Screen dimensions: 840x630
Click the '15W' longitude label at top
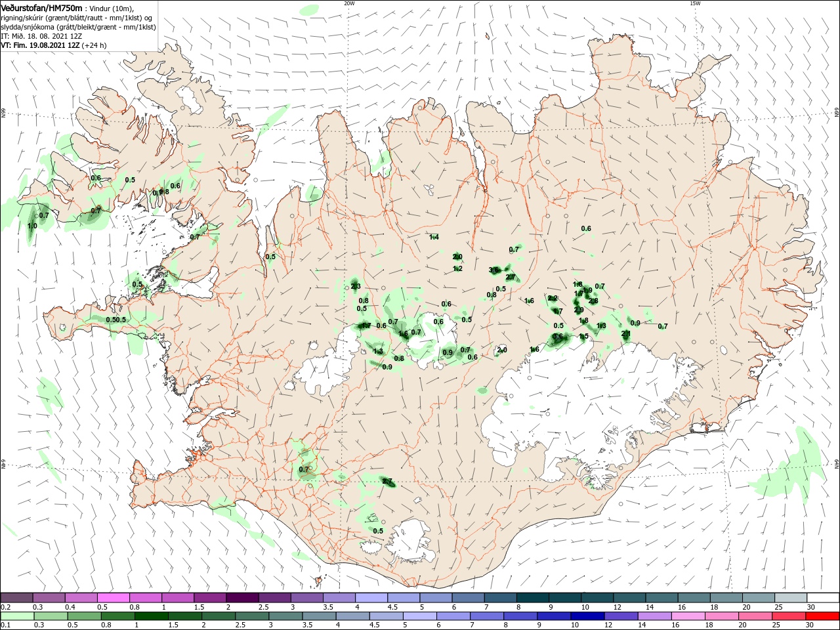[x=695, y=3]
